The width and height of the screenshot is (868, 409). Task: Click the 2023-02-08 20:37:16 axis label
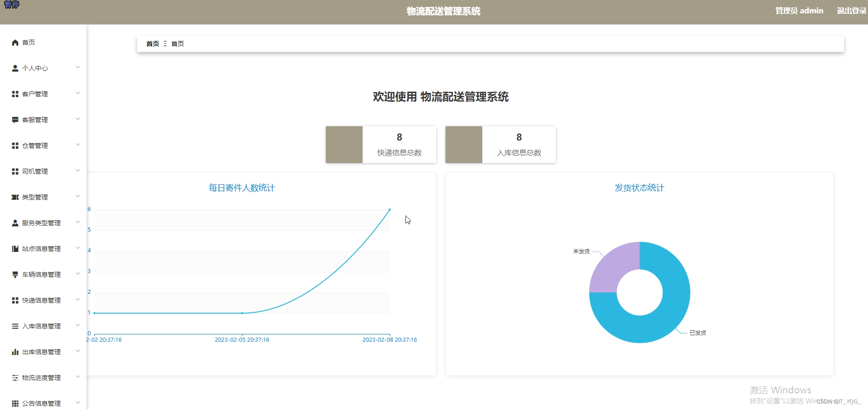coord(390,340)
